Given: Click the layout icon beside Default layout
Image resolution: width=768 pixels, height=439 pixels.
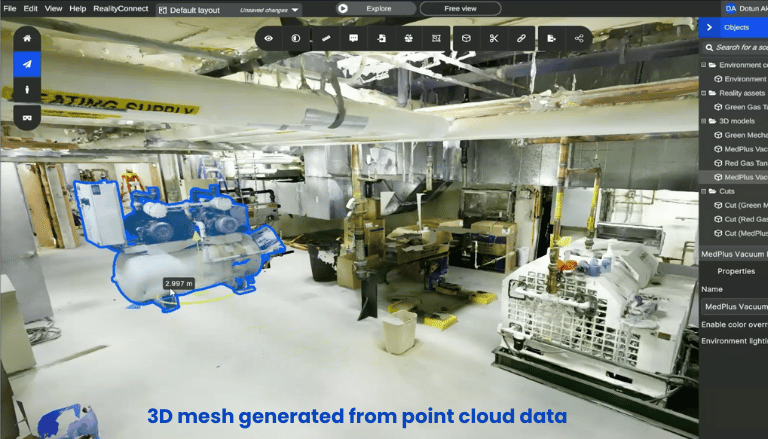Looking at the screenshot, I should tap(163, 10).
